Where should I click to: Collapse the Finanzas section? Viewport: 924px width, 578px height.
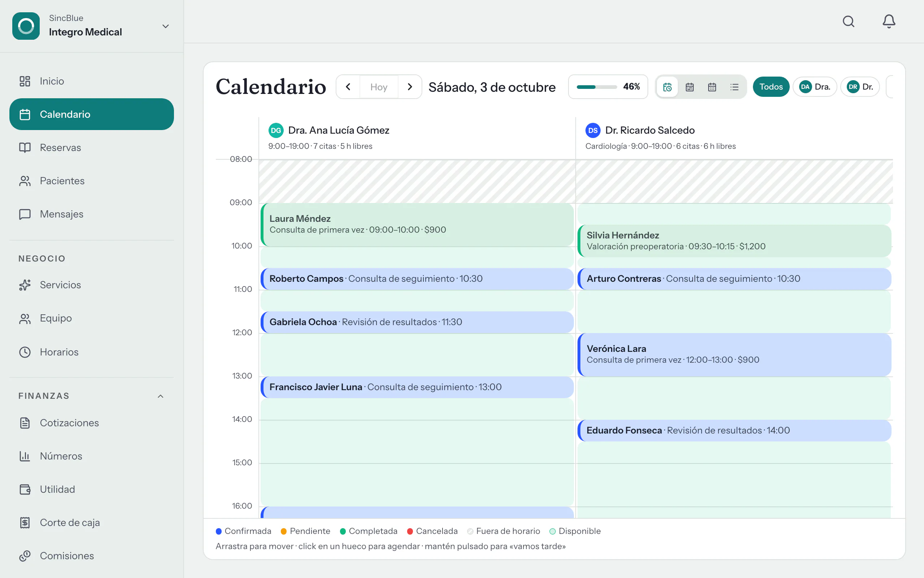pos(161,396)
